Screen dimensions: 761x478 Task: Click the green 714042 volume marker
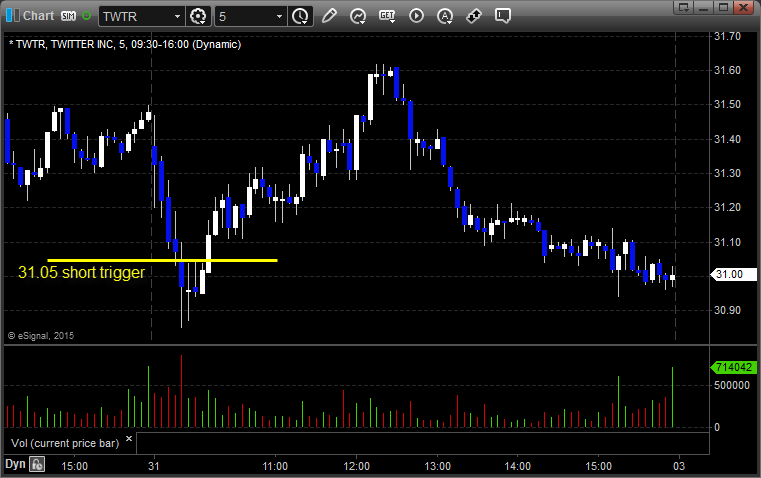click(x=733, y=367)
